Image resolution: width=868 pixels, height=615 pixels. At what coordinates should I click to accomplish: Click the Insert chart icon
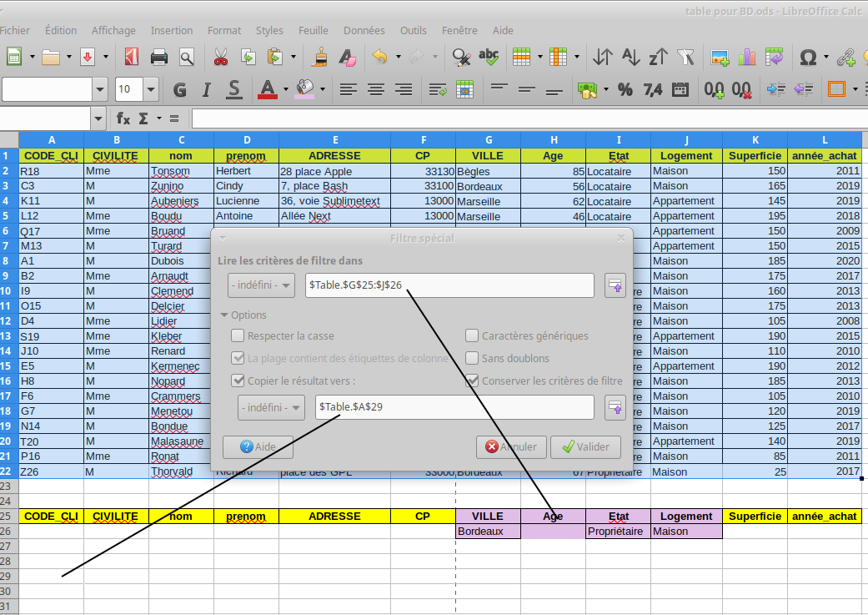pos(746,58)
